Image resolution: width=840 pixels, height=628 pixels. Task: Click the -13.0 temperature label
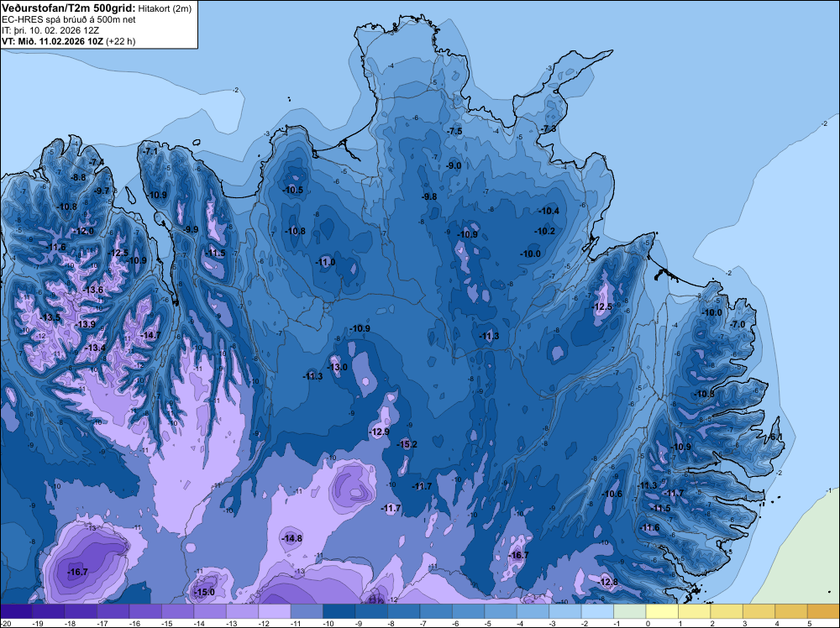pos(337,367)
